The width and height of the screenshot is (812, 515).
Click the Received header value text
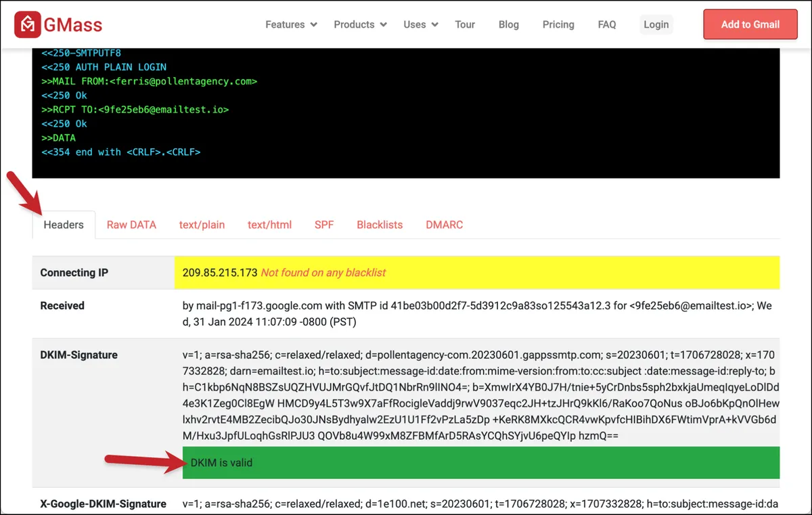(477, 313)
